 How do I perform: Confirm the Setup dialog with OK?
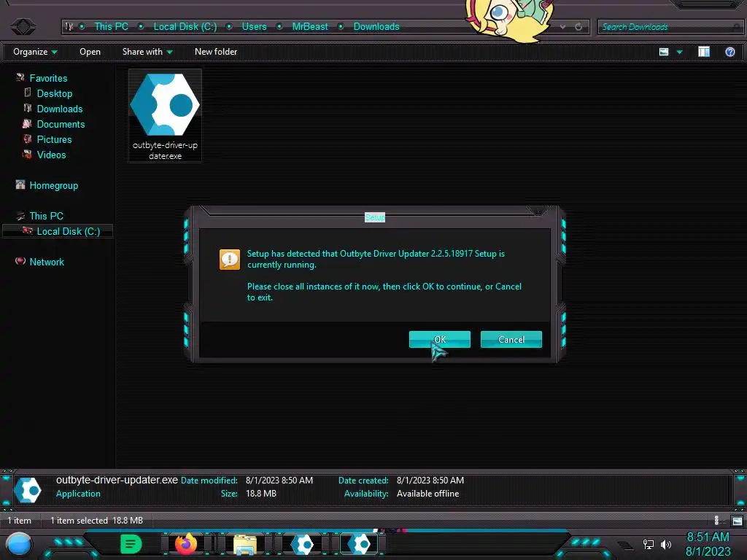click(439, 340)
